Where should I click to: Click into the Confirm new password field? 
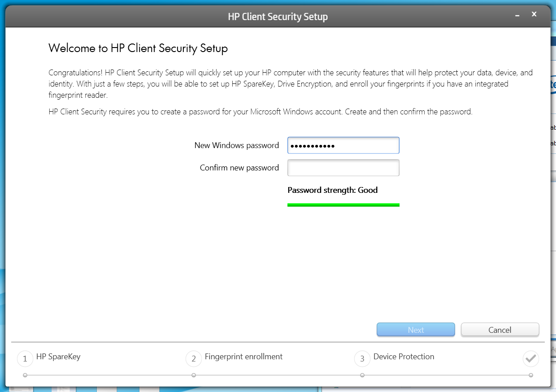point(343,168)
